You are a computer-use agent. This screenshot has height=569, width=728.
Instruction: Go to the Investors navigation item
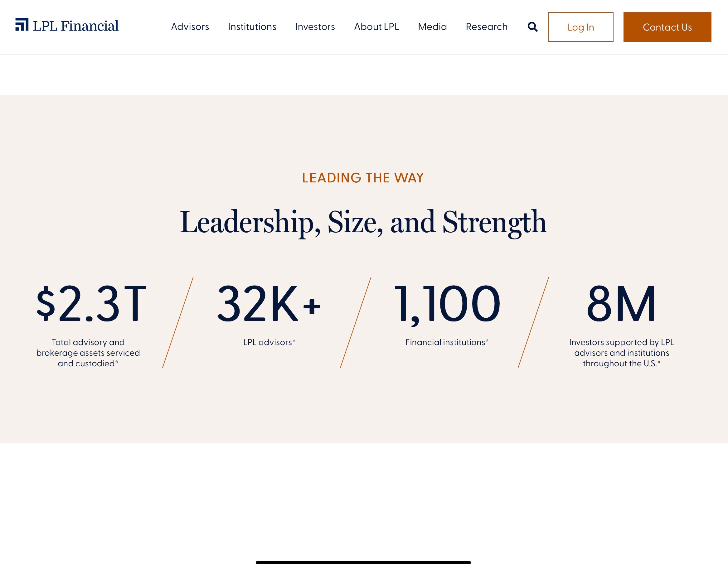[x=315, y=27]
